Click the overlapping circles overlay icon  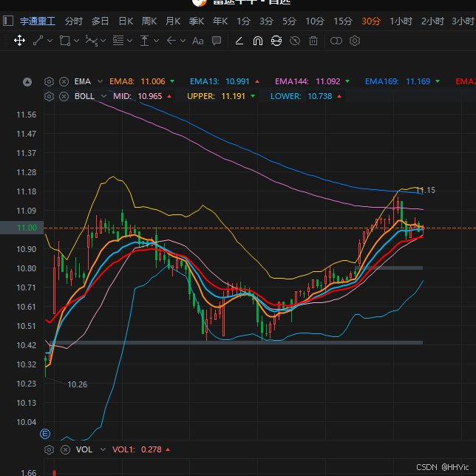[336, 41]
